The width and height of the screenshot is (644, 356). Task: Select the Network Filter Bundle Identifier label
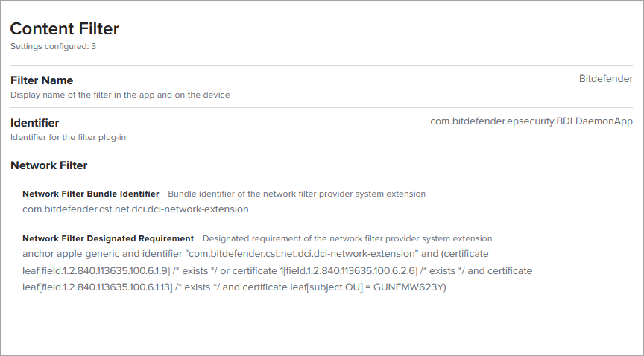pos(91,194)
